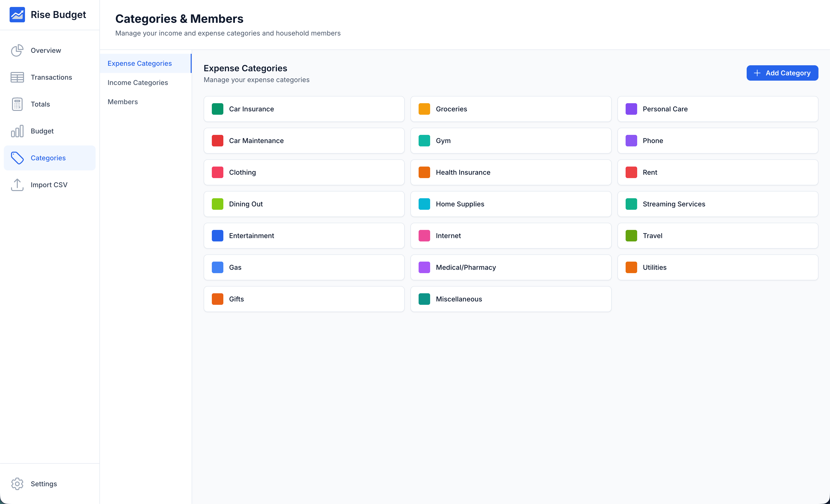Click the pink swatch beside Clothing
The image size is (830, 504).
[217, 172]
